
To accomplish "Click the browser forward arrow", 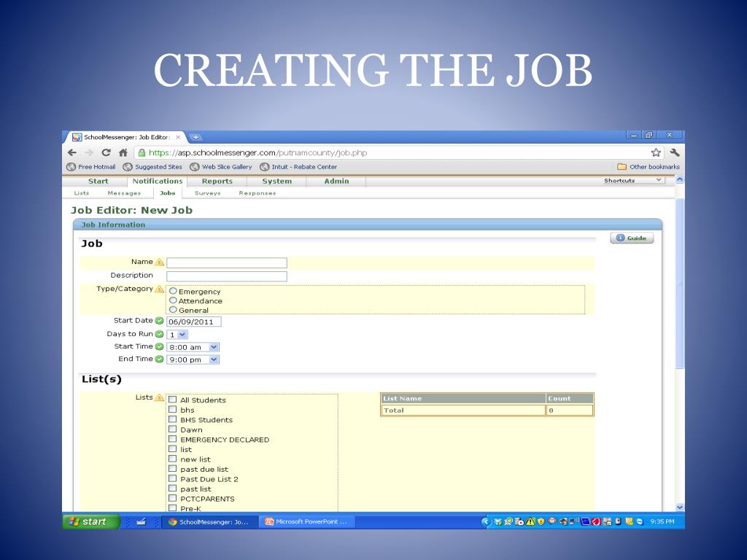I will tap(89, 153).
